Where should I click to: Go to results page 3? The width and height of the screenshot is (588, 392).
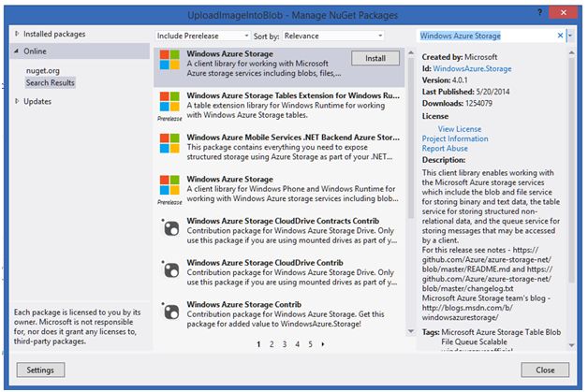tap(285, 344)
